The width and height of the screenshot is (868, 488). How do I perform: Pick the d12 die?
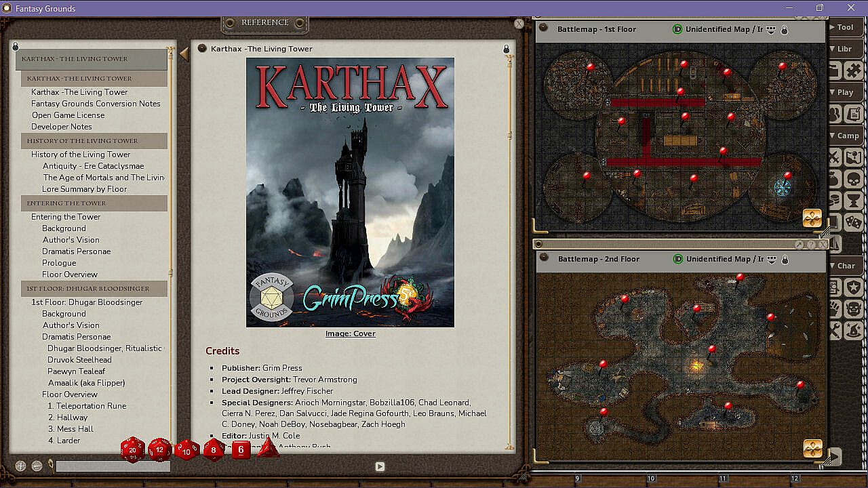160,449
